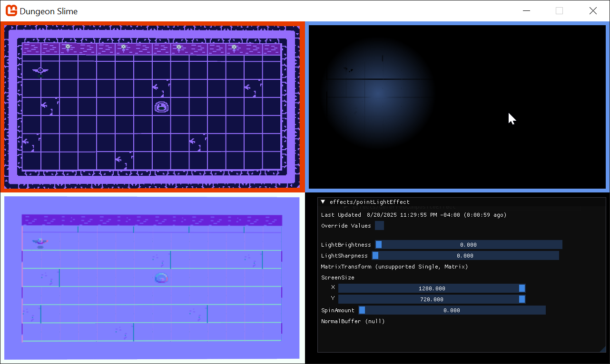
Task: Click the effects/pointLightEffect title text
Action: pyautogui.click(x=369, y=202)
